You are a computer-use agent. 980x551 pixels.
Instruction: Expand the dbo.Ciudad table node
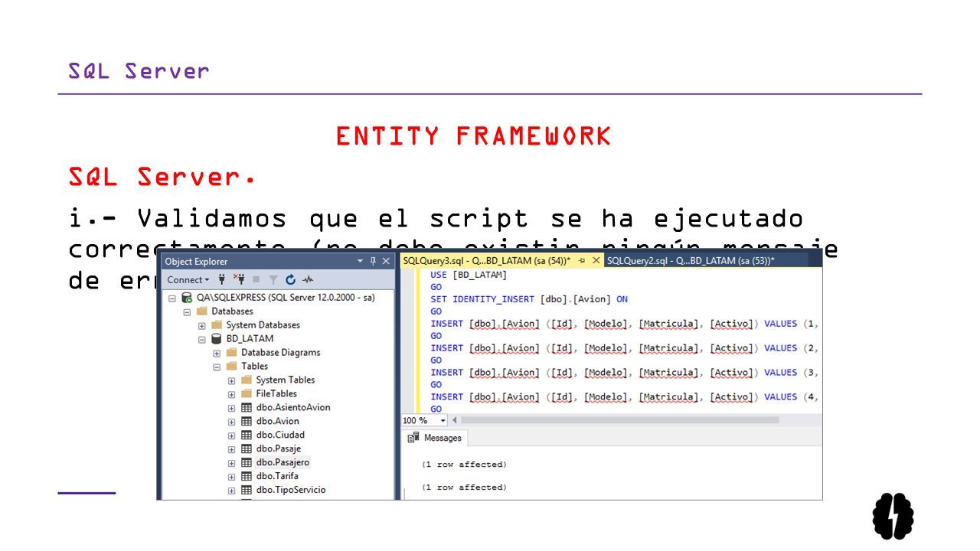point(231,435)
